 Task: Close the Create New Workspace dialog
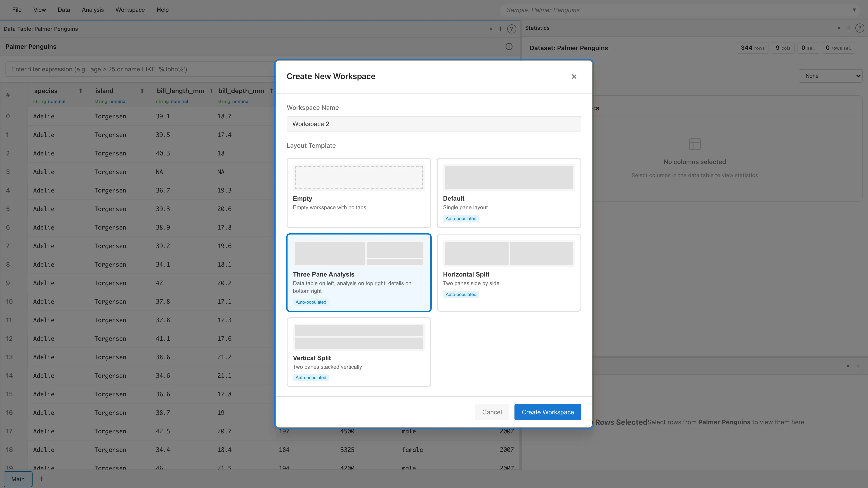574,77
